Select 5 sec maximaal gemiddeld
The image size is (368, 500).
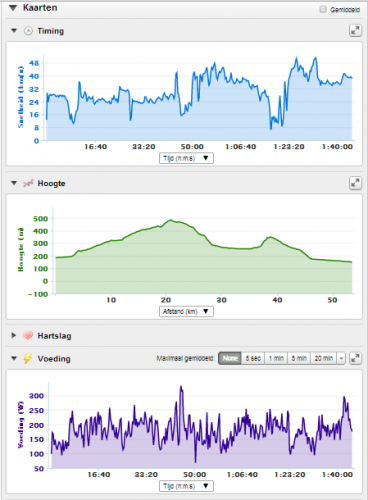pyautogui.click(x=253, y=358)
